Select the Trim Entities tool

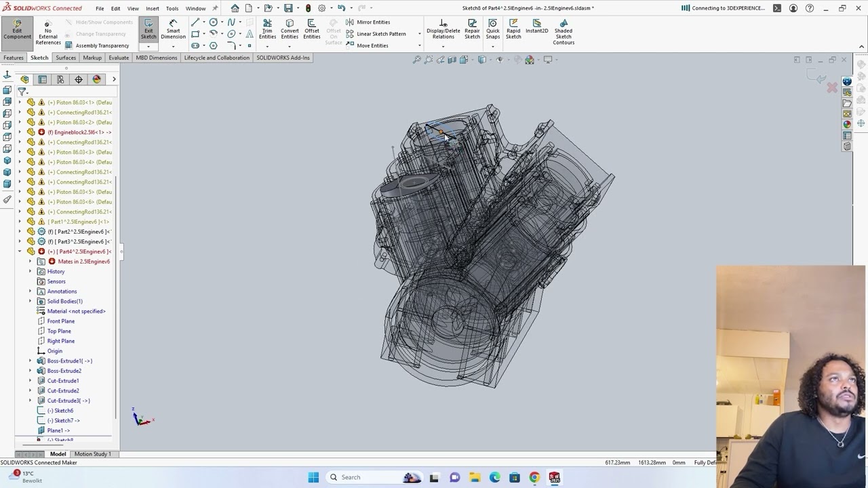coord(267,29)
